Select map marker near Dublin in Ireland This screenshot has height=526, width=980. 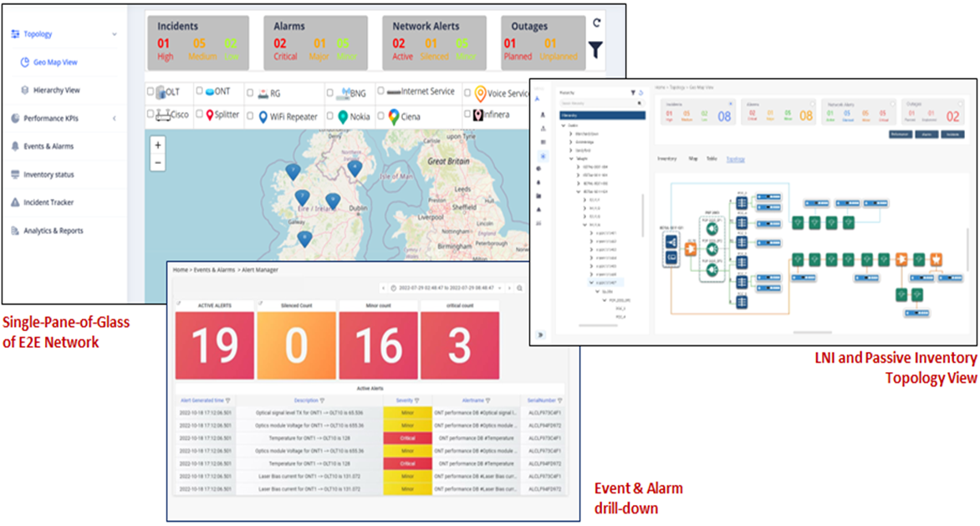pyautogui.click(x=333, y=201)
